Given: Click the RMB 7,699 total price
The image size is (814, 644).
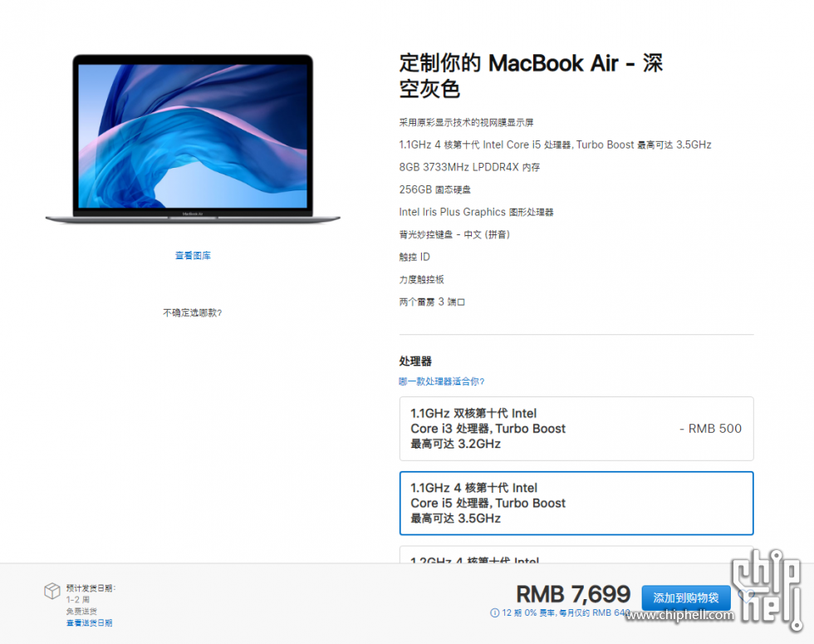Looking at the screenshot, I should point(573,593).
